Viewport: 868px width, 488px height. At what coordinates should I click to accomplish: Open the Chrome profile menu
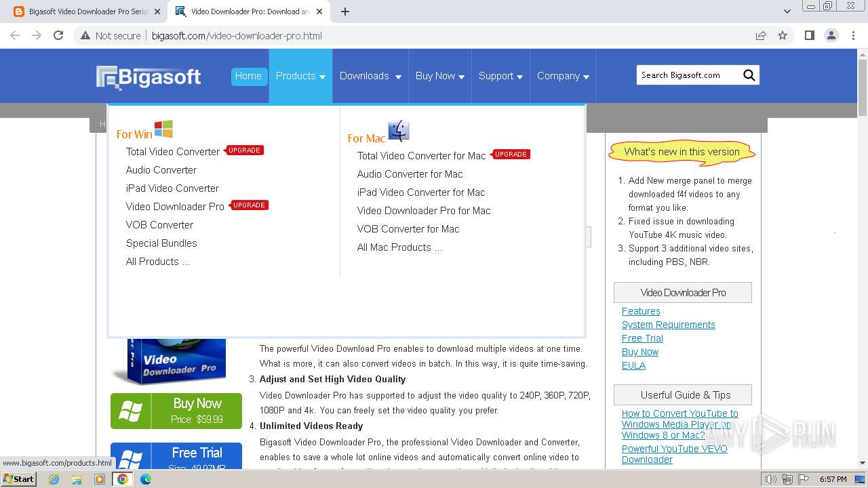pyautogui.click(x=831, y=36)
